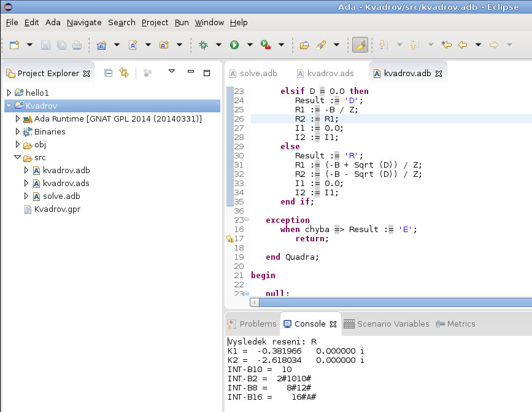Click the green Run button icon
Screen dimensions: 532x412
point(234,45)
